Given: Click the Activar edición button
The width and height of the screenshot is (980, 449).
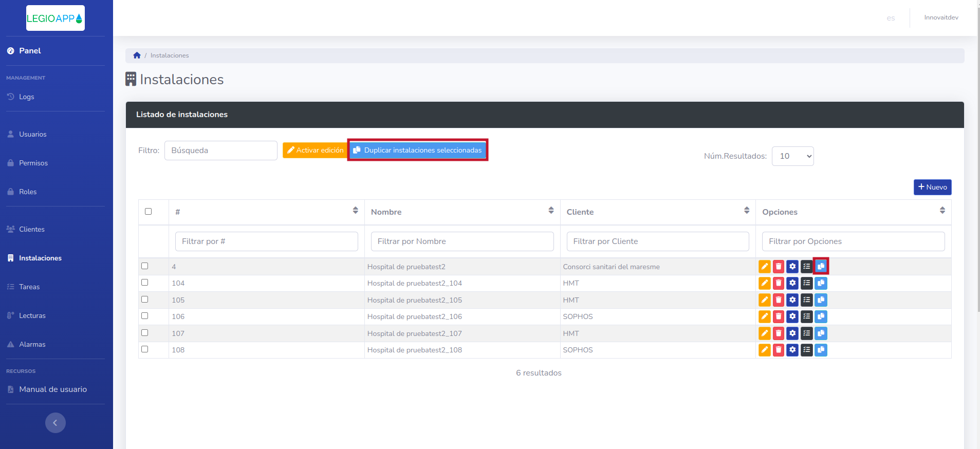Looking at the screenshot, I should (315, 150).
